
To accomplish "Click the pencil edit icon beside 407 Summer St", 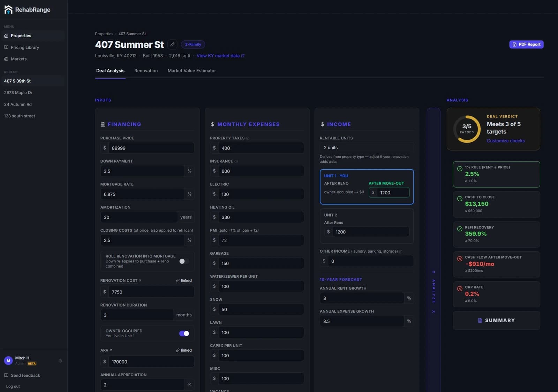I will pos(172,45).
